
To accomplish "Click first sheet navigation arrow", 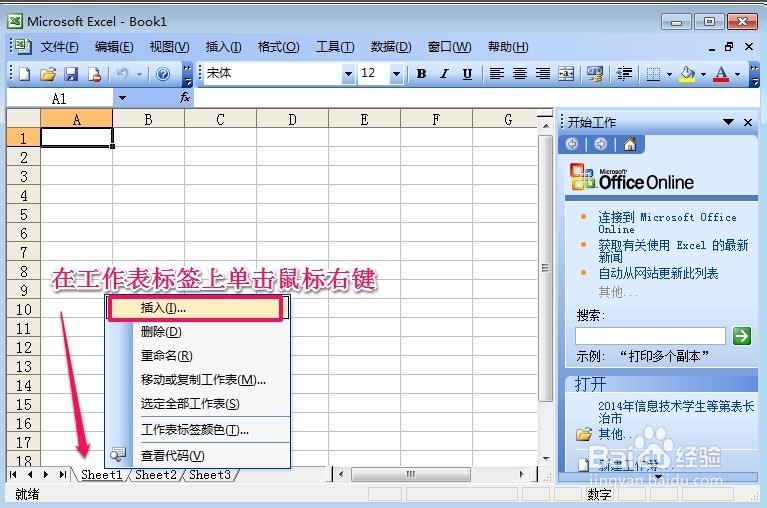I will point(14,474).
